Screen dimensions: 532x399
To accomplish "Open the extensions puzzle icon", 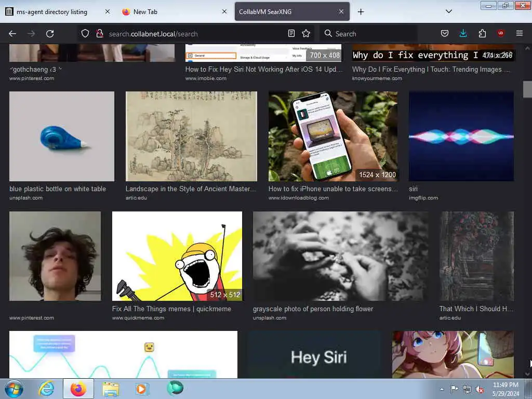I will click(482, 33).
